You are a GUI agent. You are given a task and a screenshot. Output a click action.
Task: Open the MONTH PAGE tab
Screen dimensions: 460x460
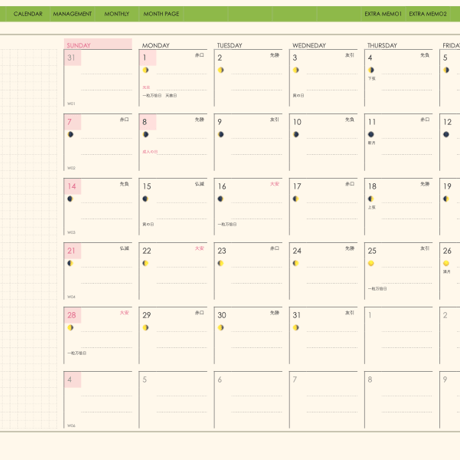click(x=161, y=14)
